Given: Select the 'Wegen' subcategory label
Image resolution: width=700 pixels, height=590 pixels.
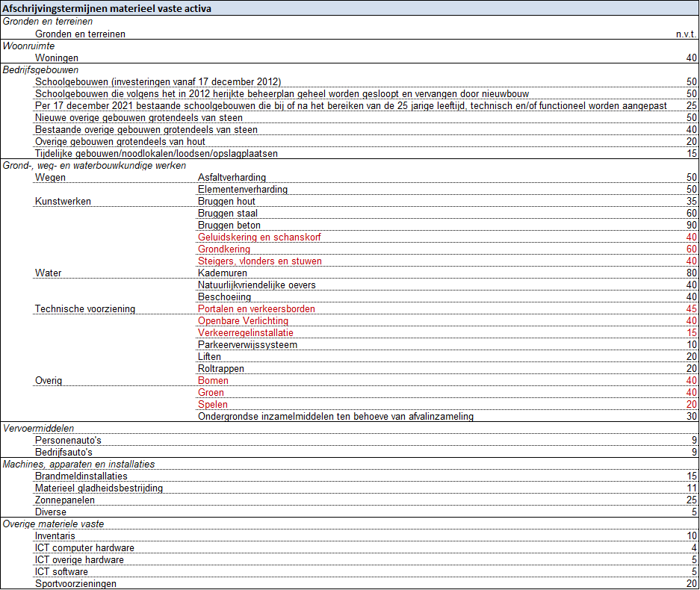Looking at the screenshot, I should pos(50,177).
